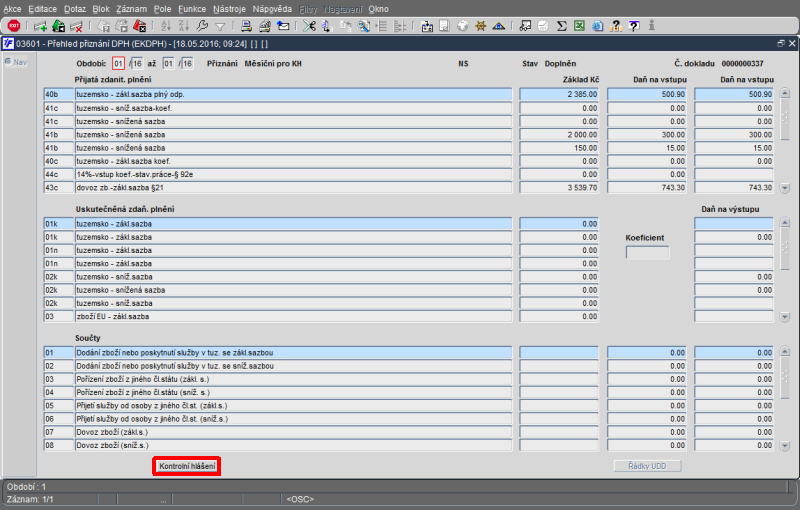Select row 'tuzemsko - zákl.sazba plný odp.'
This screenshot has height=510, width=800.
[x=293, y=94]
